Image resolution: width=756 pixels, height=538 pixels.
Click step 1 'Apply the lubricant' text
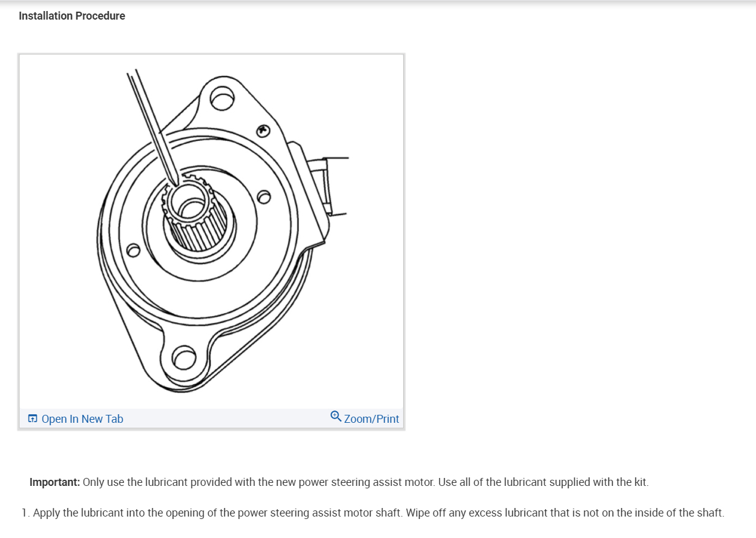(372, 512)
